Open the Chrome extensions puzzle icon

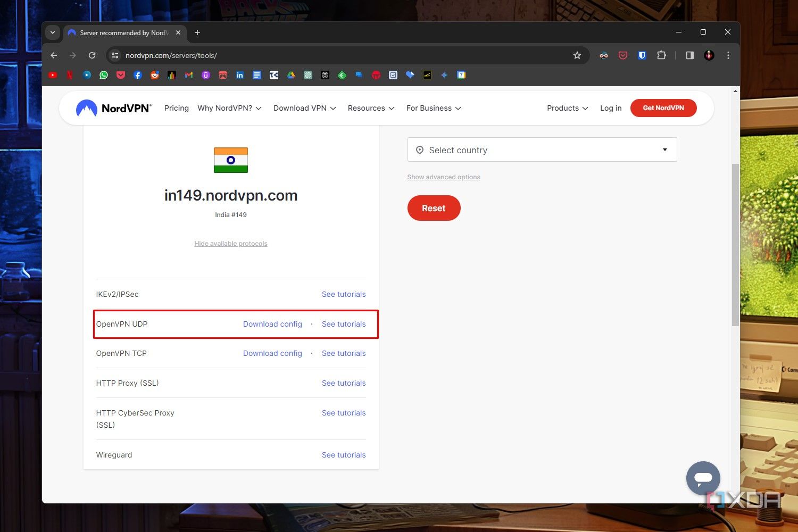pos(661,55)
